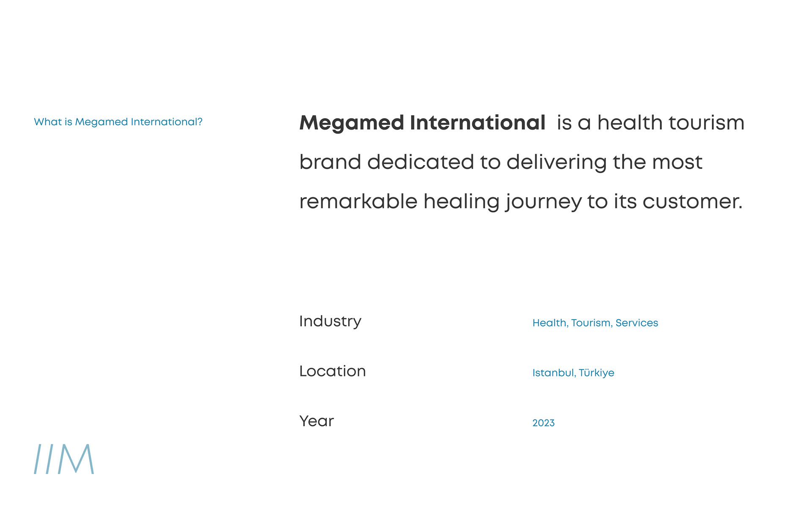This screenshot has height=508, width=812.
Task: Click the word "Services" in industry values
Action: 636,323
